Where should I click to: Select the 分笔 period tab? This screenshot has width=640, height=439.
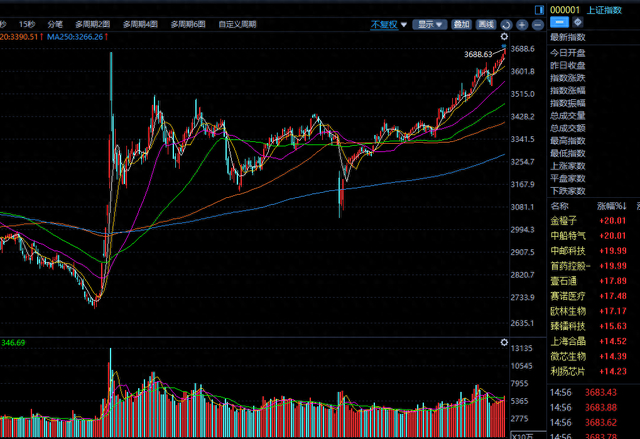tap(55, 24)
